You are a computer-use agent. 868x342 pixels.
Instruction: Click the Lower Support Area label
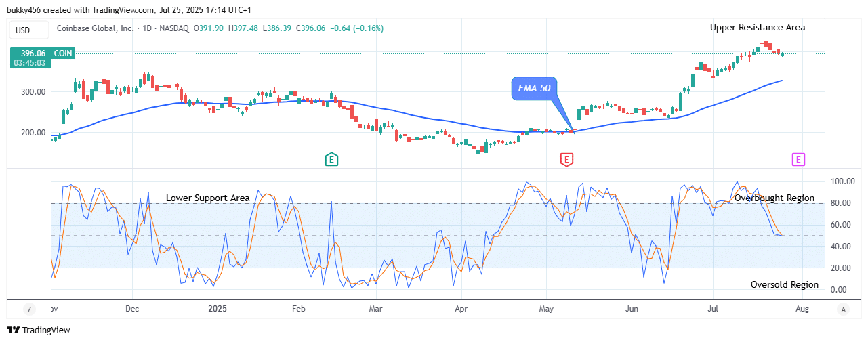click(x=208, y=198)
